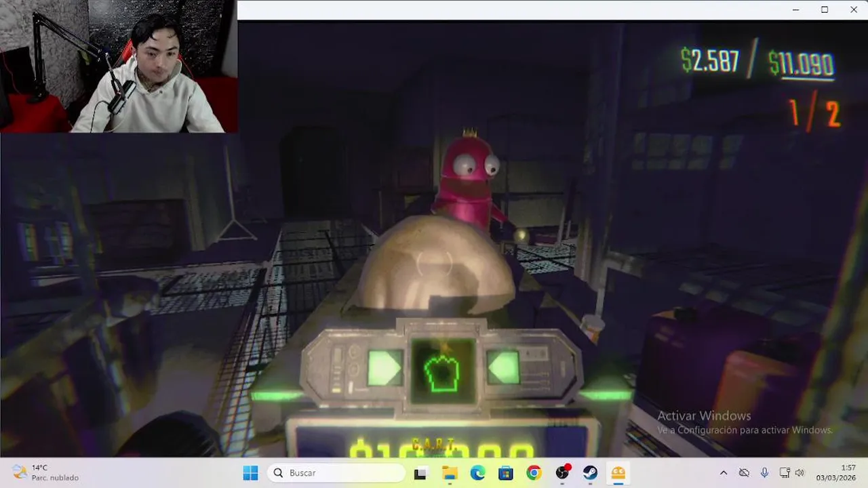
Task: Click the cloud sync-off tray icon
Action: pyautogui.click(x=744, y=472)
